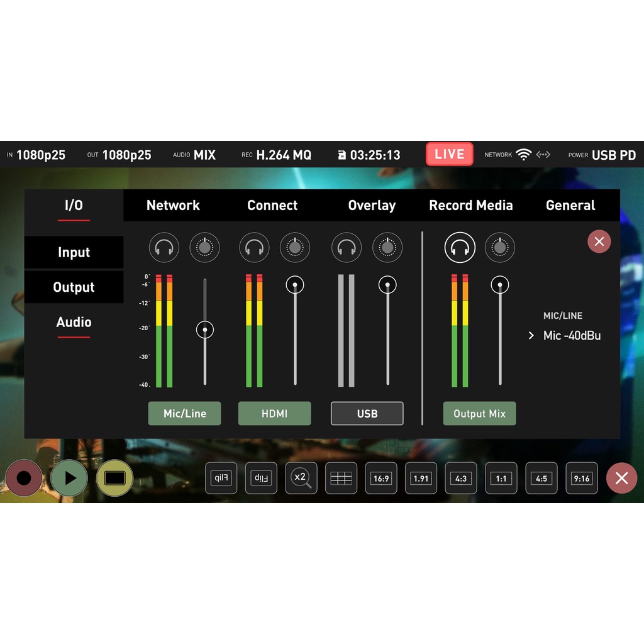Choose the 9:16 vertical frame guide

(x=582, y=478)
